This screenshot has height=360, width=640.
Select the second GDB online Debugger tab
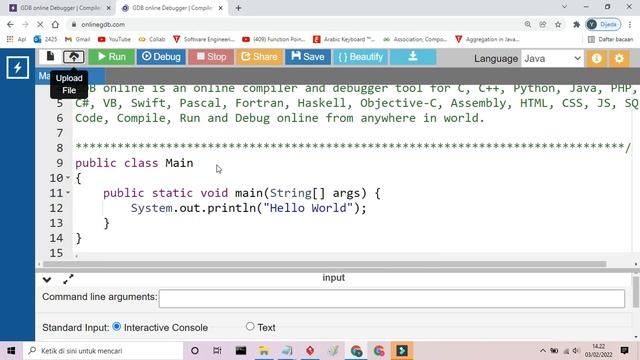[171, 8]
